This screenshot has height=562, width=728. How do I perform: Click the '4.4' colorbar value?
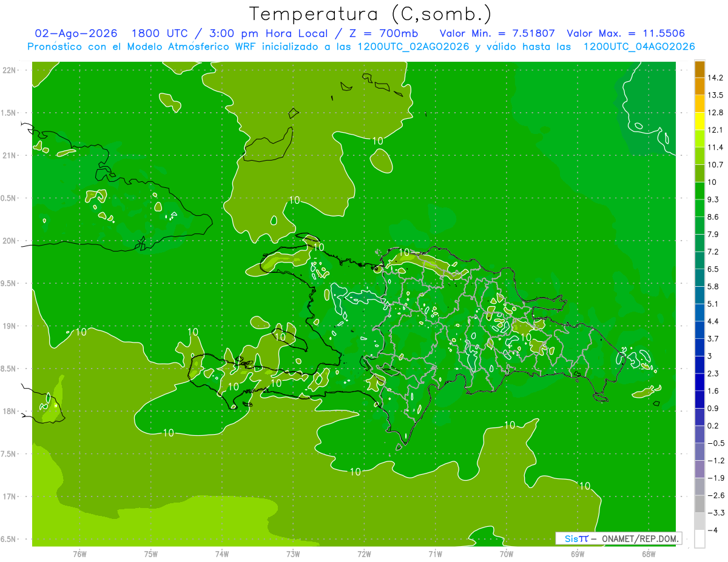[x=713, y=321]
